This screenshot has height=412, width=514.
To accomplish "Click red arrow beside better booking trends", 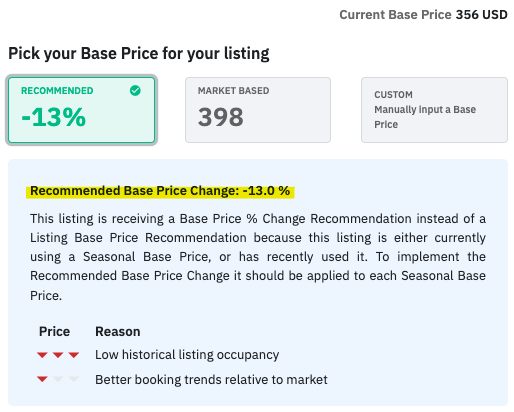I will point(42,379).
